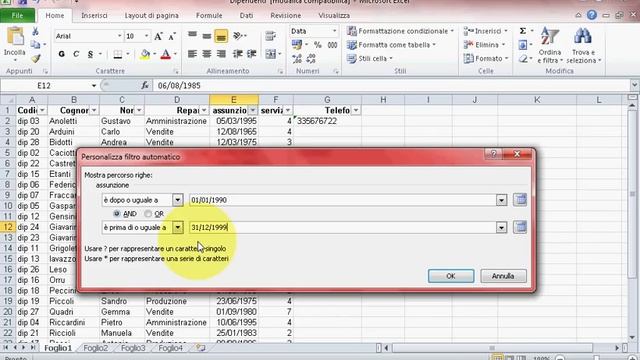
Task: Close the Personalizza filtro automatico dialog
Action: (x=517, y=154)
